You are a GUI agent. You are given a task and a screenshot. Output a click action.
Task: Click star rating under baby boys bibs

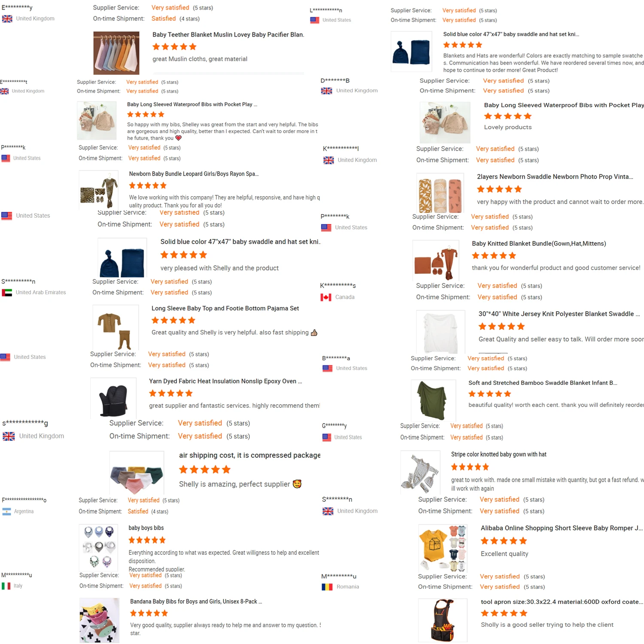click(x=147, y=541)
